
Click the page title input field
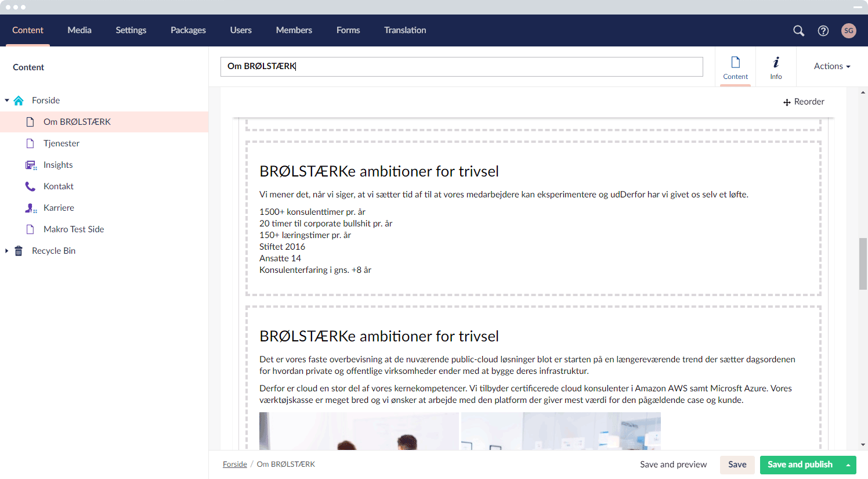tap(461, 66)
